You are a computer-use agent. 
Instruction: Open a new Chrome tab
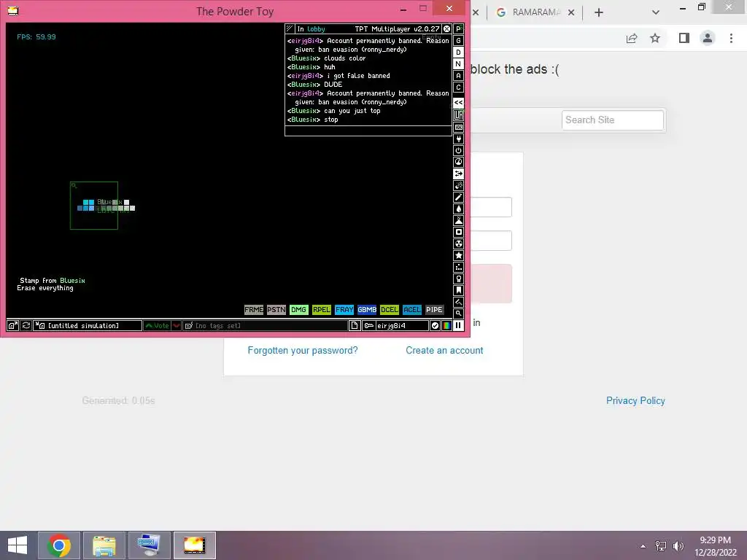click(599, 12)
